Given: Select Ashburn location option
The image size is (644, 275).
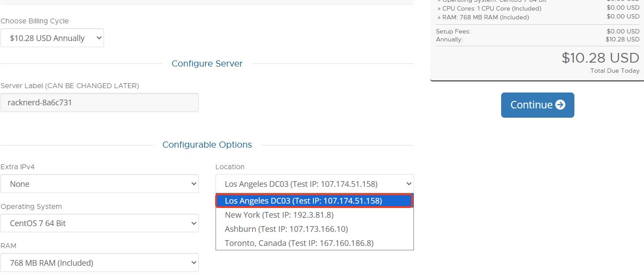Looking at the screenshot, I should [x=286, y=229].
